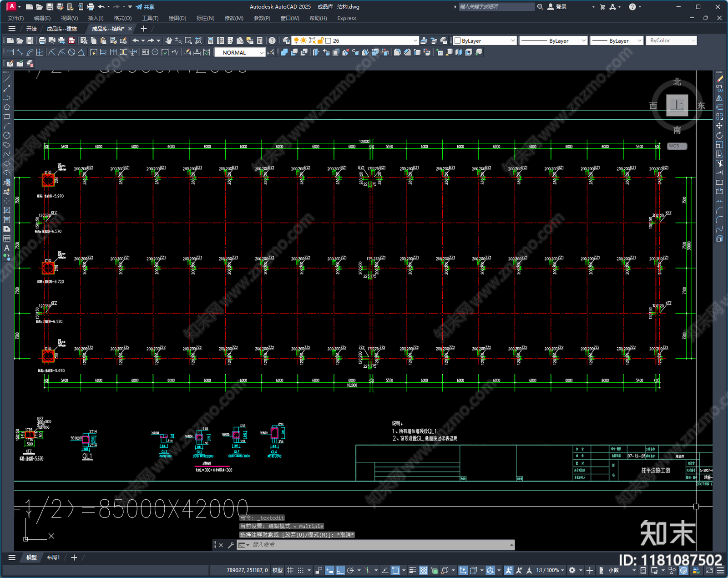Select the Line tool in draw toolbar

[7, 79]
